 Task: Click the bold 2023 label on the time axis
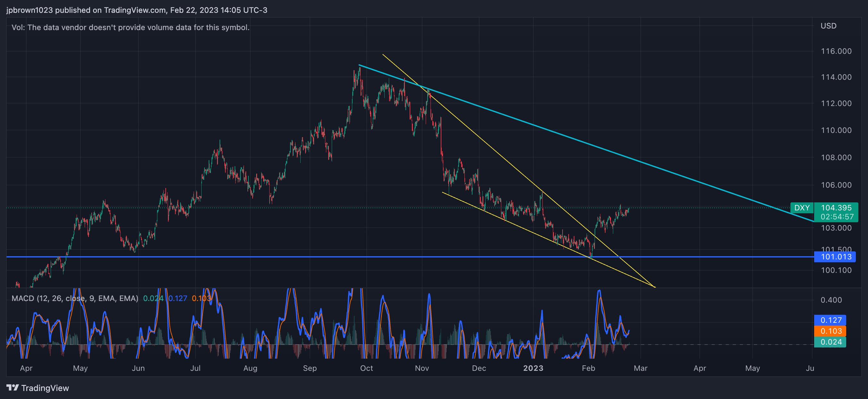(x=533, y=368)
